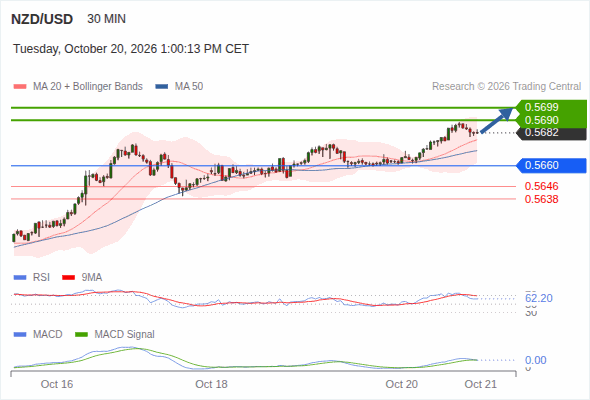Click the Tuesday, October 20, 2026 timestamp

(x=131, y=49)
